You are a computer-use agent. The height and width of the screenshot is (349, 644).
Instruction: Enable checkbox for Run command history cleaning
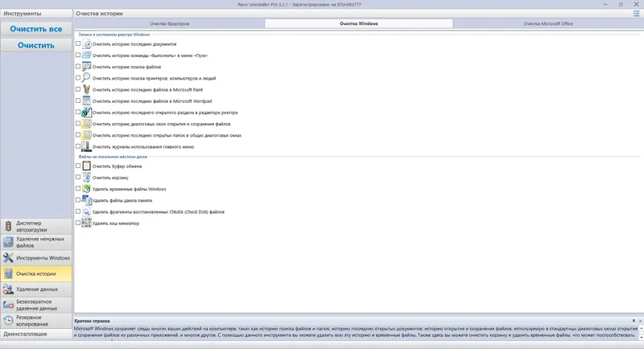pos(78,55)
